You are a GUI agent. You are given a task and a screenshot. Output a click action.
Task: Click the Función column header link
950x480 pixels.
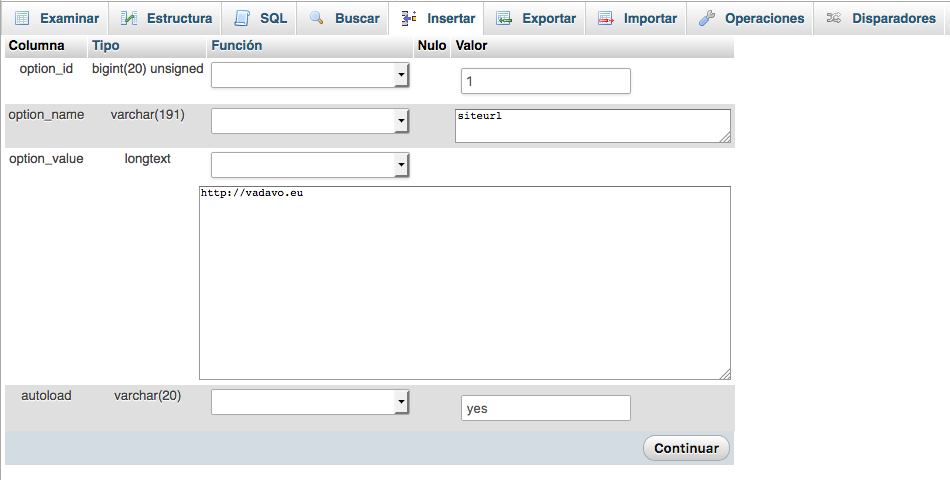coord(237,45)
